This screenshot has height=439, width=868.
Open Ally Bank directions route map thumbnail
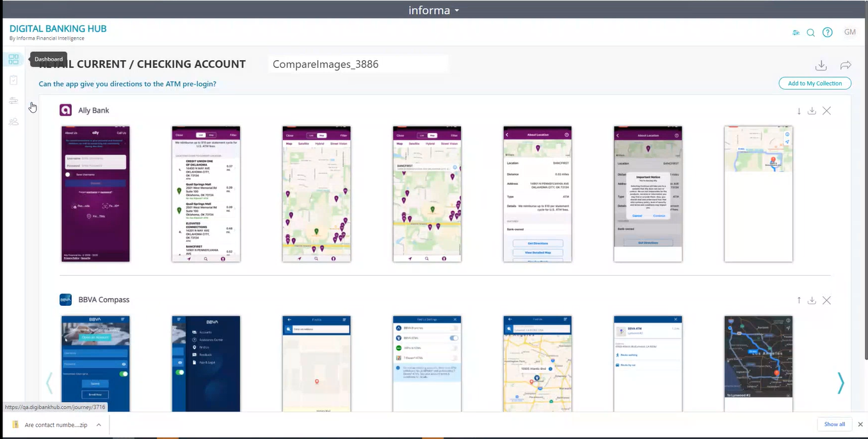tap(759, 194)
